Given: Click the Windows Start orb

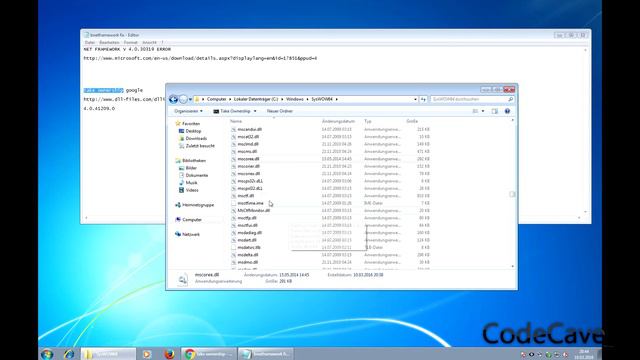Looking at the screenshot, I should (x=47, y=354).
